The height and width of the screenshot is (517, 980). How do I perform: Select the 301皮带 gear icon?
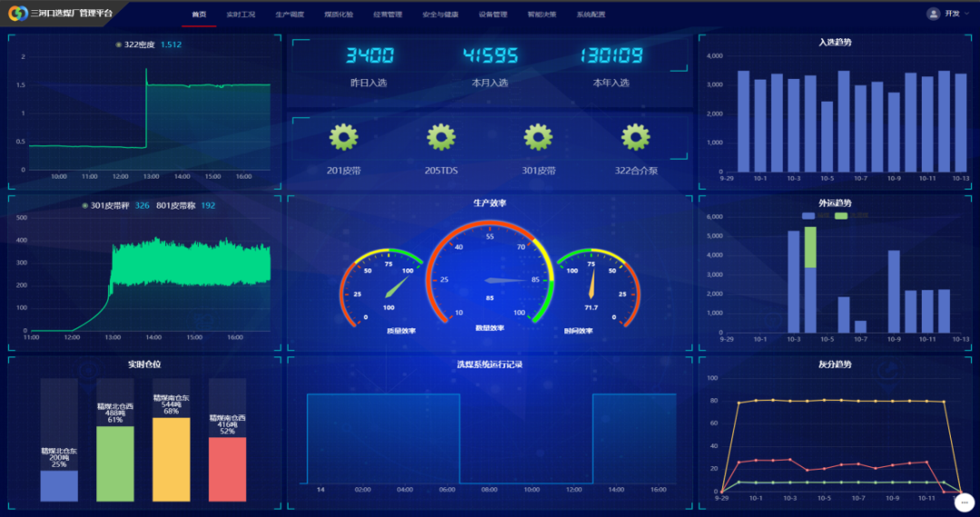(x=538, y=138)
